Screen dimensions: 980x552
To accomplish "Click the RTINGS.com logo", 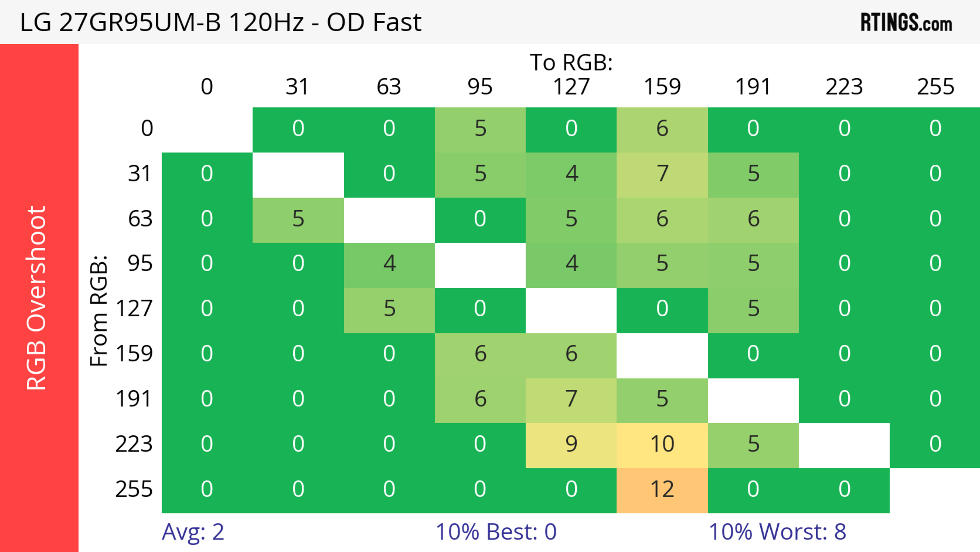I will (906, 22).
